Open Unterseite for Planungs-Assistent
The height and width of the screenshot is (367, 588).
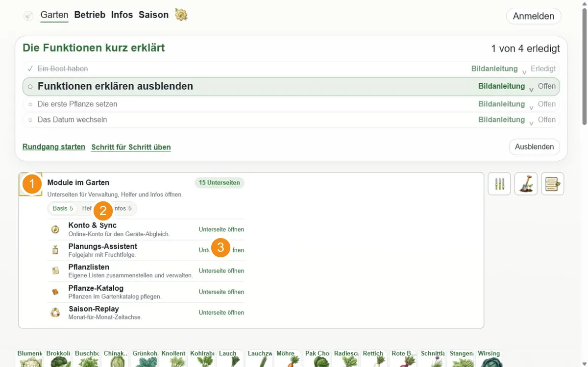click(221, 250)
